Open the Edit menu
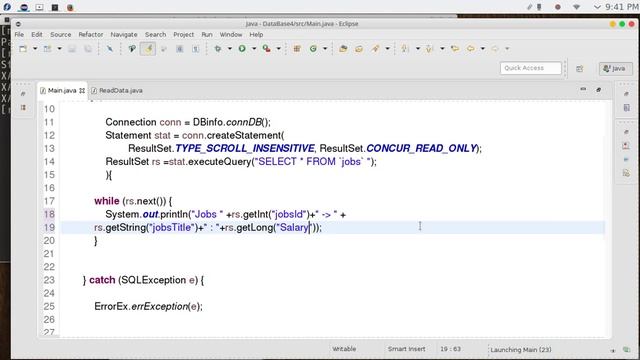The height and width of the screenshot is (360, 640). pos(37,35)
